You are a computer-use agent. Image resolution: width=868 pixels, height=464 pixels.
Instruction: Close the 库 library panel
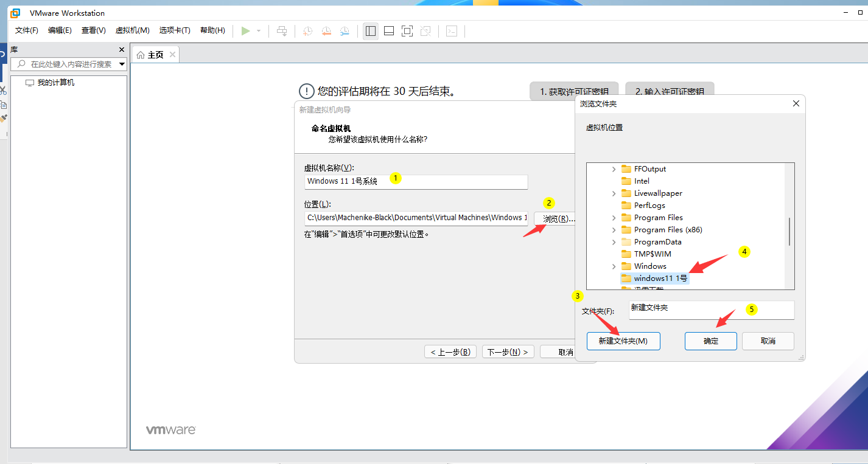click(x=122, y=50)
